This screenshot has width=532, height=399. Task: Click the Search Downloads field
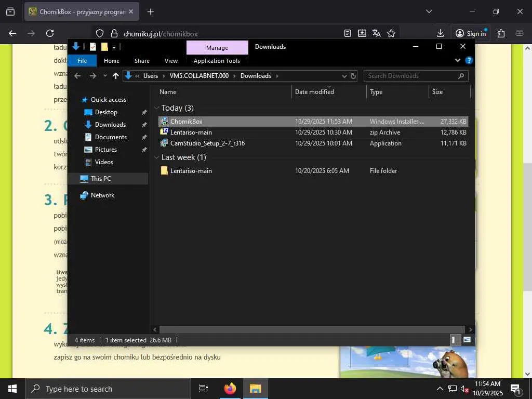pos(416,76)
